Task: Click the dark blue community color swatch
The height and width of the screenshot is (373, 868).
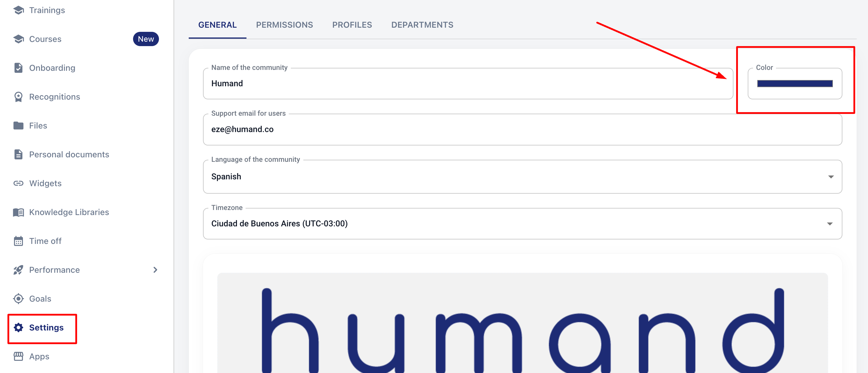Action: pyautogui.click(x=794, y=84)
